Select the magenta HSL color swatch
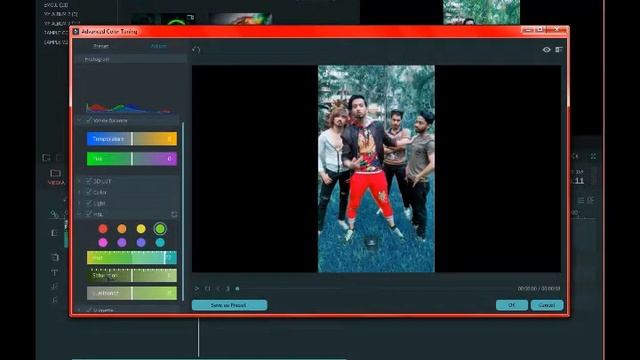Image resolution: width=640 pixels, height=360 pixels. click(x=103, y=242)
